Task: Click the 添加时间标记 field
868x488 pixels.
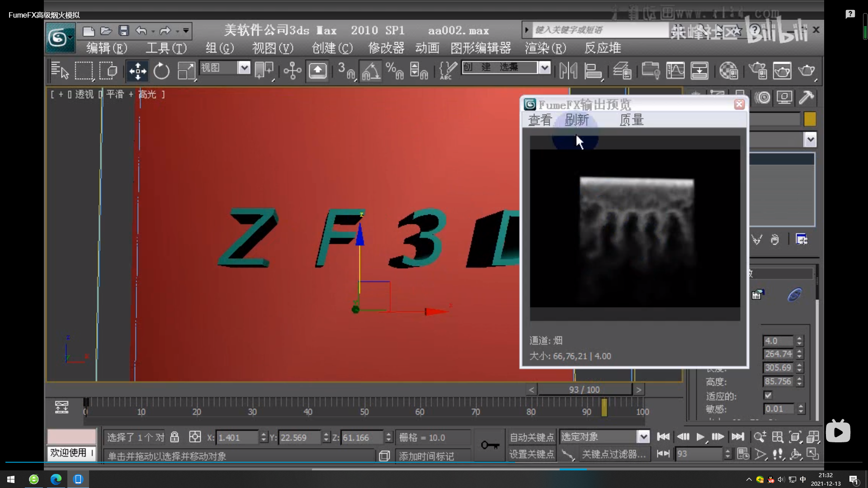Action: 432,456
